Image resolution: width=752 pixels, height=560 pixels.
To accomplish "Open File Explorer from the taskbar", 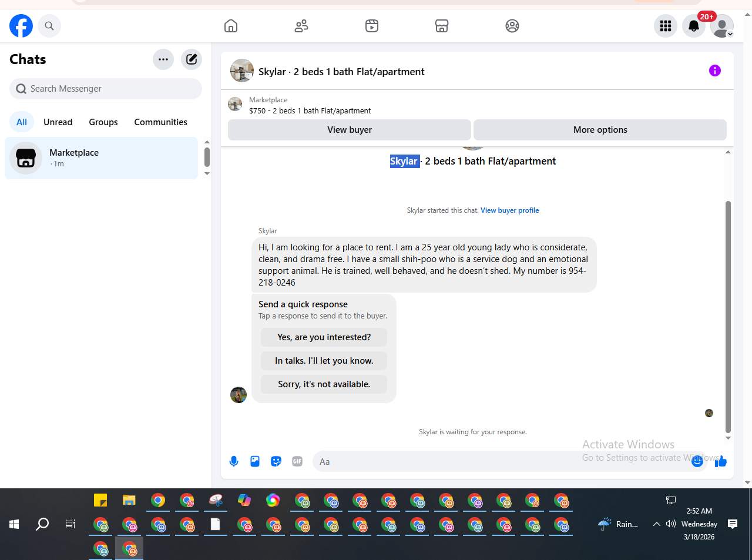I will tap(129, 500).
